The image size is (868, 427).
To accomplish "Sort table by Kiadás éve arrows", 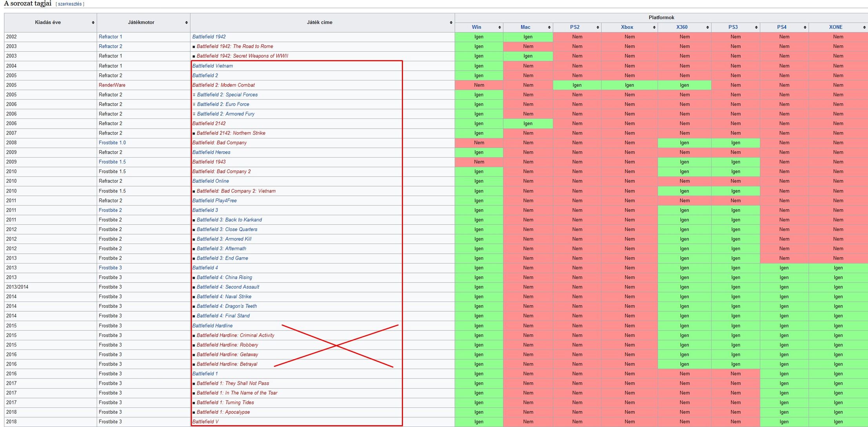I will [93, 23].
